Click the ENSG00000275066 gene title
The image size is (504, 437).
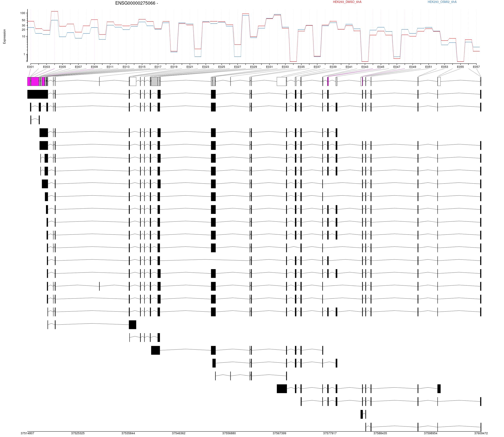click(136, 3)
